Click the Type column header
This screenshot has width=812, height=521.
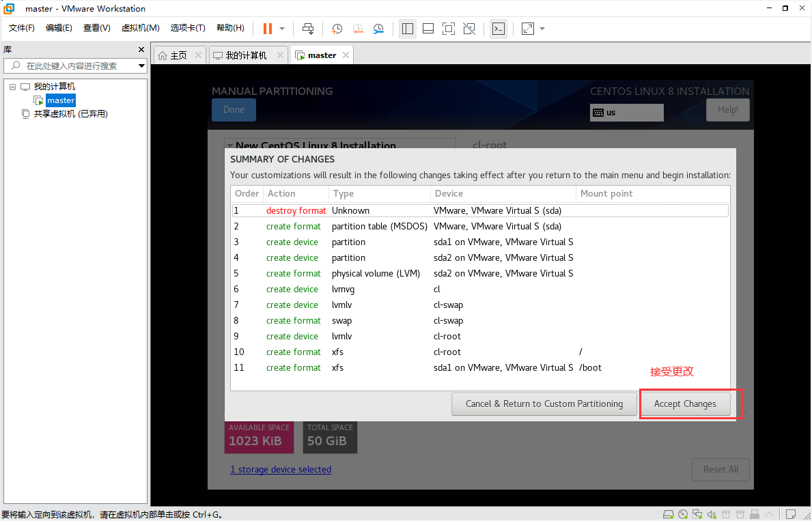click(x=379, y=194)
